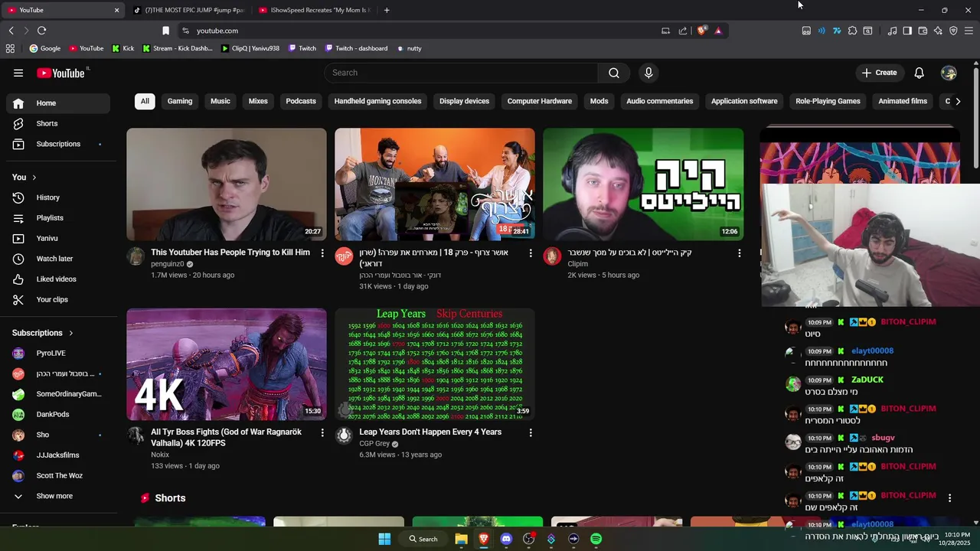Screen dimensions: 980x551
Task: Open the Twitch - dashboard bookmark
Action: coord(356,48)
